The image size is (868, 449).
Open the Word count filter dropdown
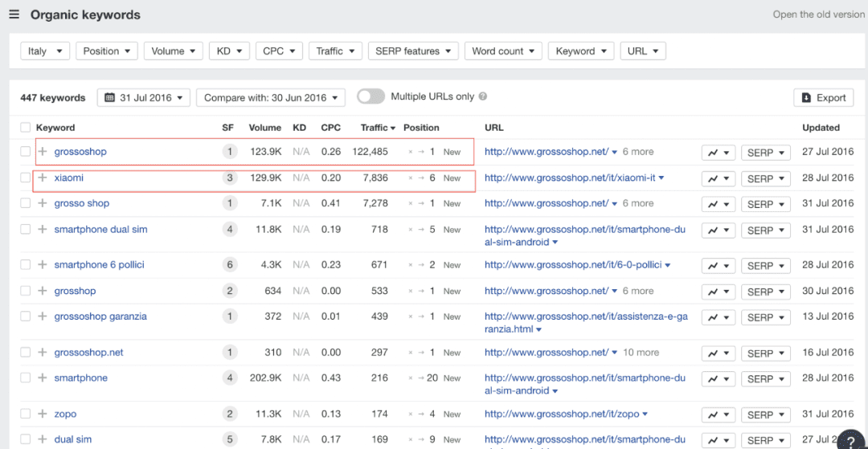(503, 51)
